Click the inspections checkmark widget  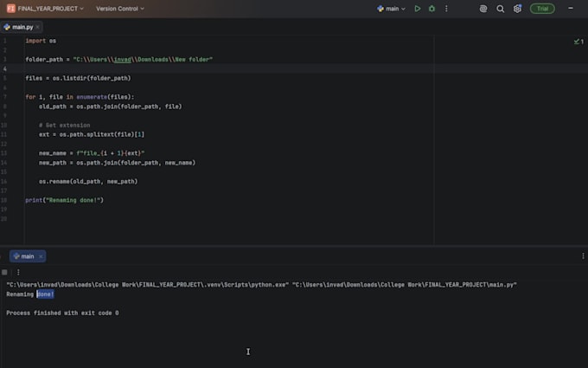tap(578, 42)
